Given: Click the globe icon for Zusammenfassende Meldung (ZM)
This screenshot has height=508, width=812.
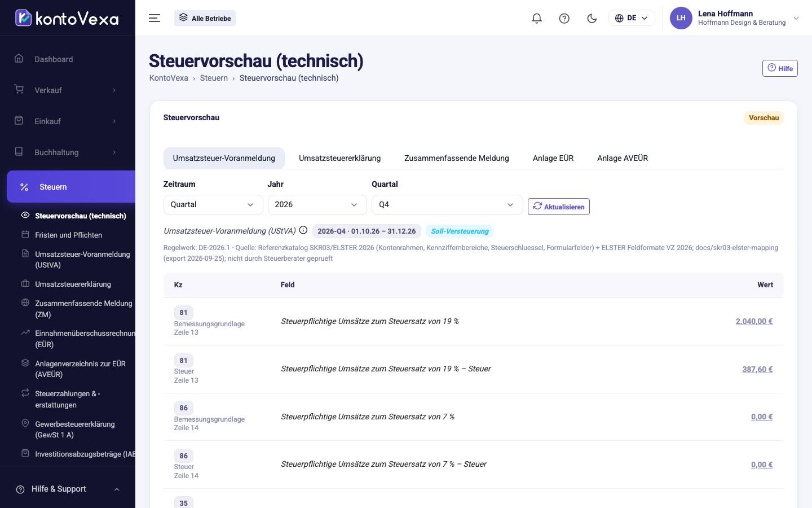Looking at the screenshot, I should coord(25,303).
